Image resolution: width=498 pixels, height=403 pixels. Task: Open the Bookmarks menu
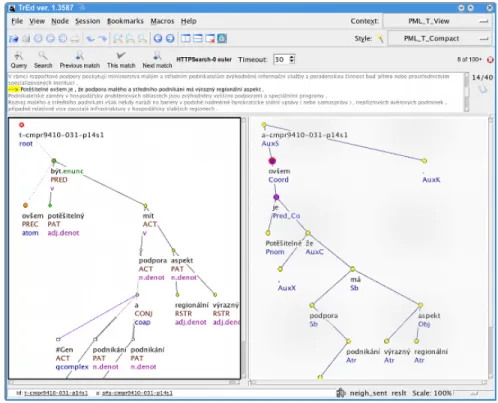click(125, 21)
